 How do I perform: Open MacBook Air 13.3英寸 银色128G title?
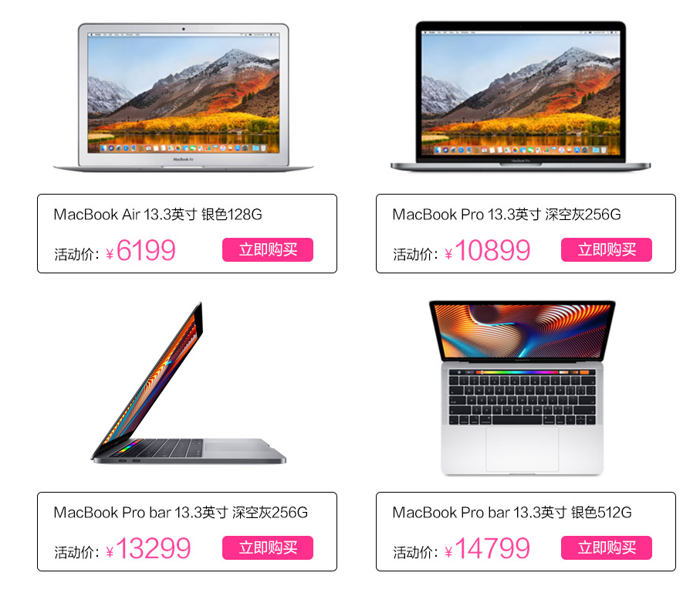(x=157, y=215)
